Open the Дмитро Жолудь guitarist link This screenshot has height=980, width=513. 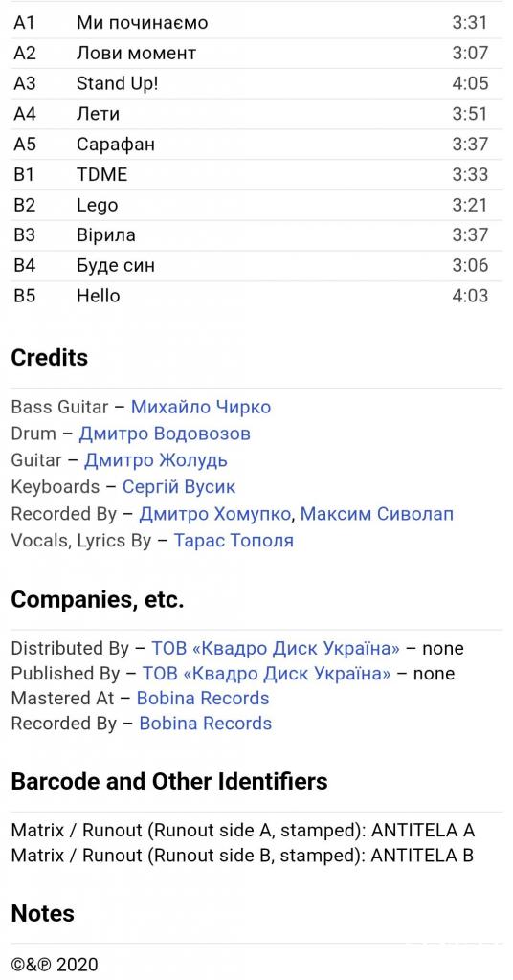coord(156,460)
